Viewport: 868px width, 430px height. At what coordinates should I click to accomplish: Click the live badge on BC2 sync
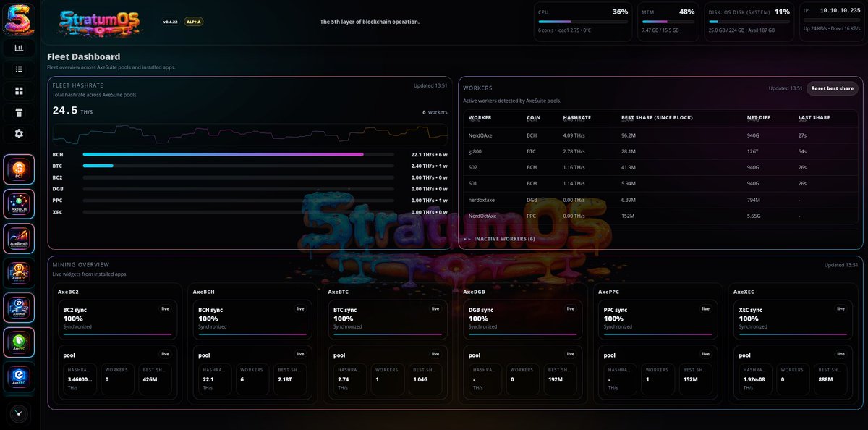(x=165, y=308)
